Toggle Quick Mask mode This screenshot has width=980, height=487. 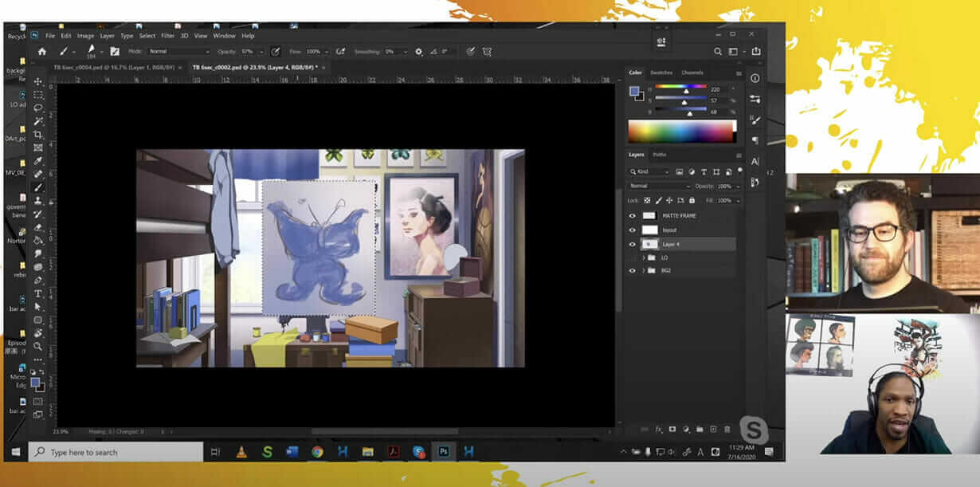pos(37,402)
